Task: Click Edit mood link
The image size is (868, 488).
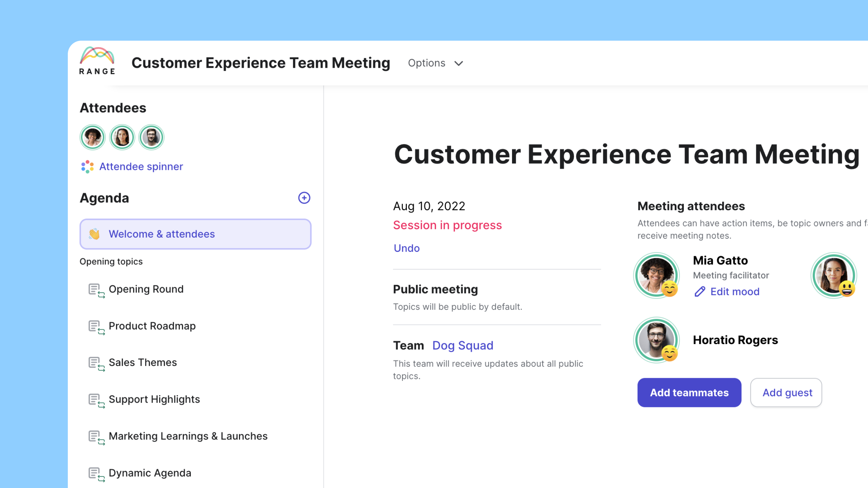Action: 735,292
